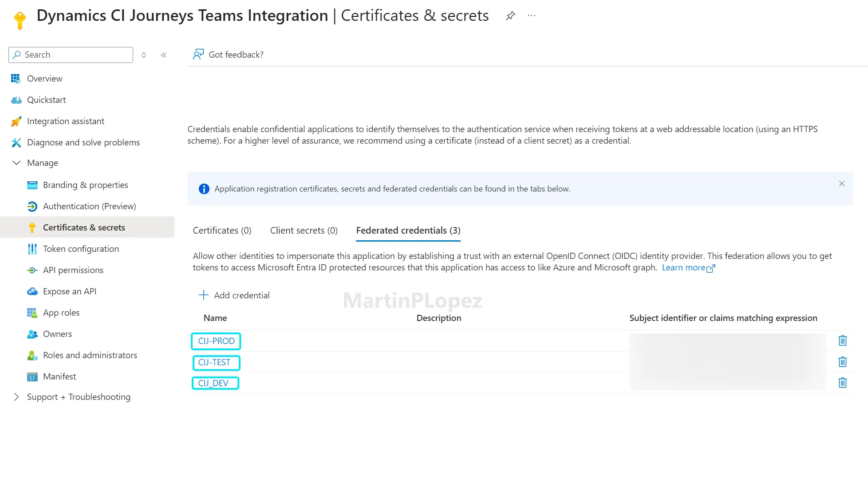This screenshot has width=868, height=481.
Task: Select the Federated credentials (3) tab
Action: click(x=408, y=231)
